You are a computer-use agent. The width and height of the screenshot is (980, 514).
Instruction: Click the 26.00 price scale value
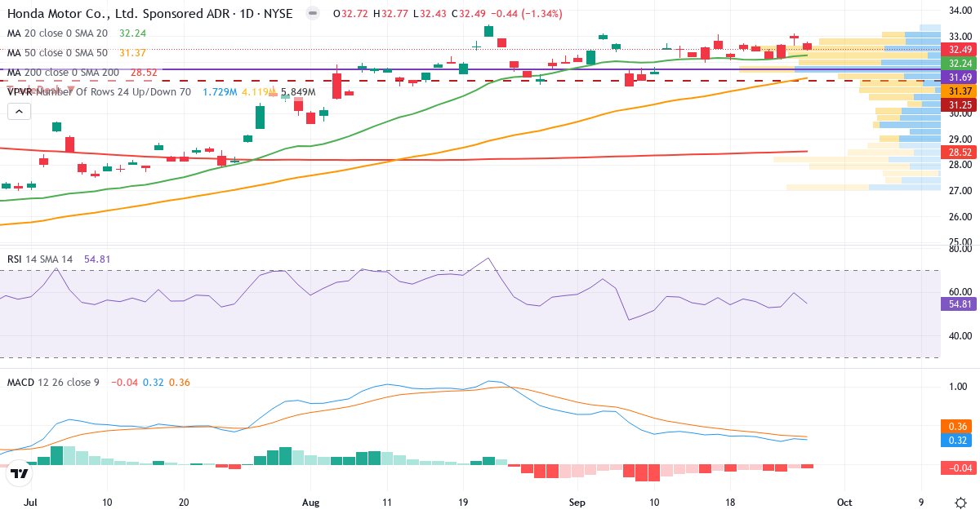tap(960, 216)
